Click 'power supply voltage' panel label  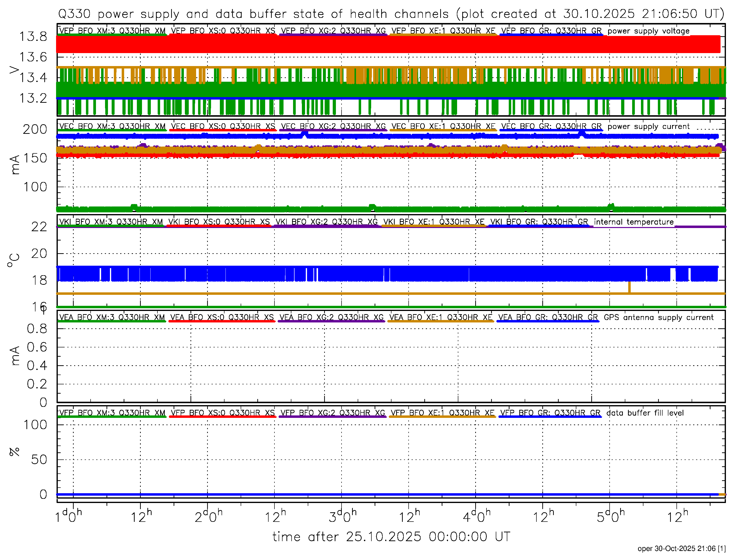click(x=648, y=31)
